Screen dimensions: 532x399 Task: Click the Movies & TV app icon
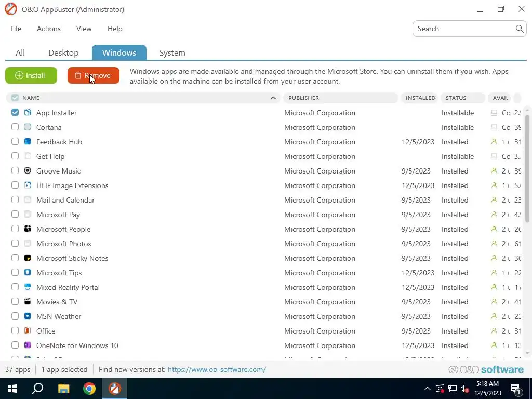pyautogui.click(x=28, y=302)
